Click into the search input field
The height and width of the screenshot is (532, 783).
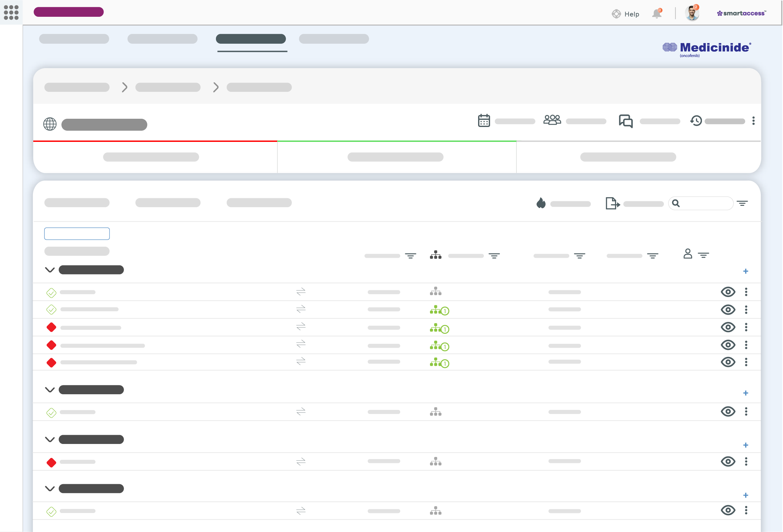click(x=704, y=204)
